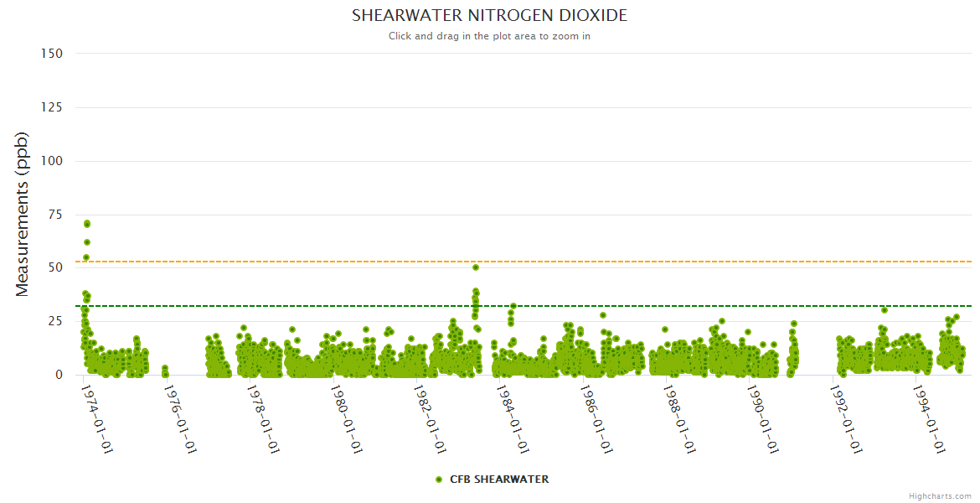Select the 1984 data point near 32 ppb
Image resolution: width=980 pixels, height=503 pixels.
513,307
